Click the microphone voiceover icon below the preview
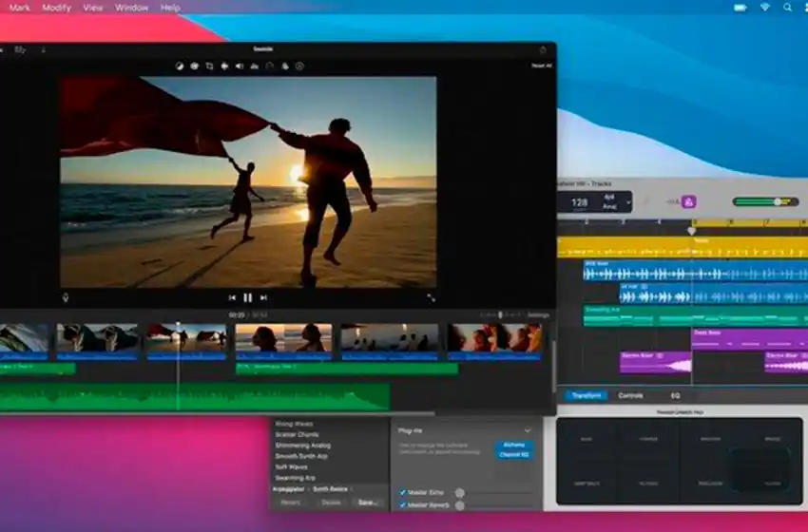Screen dimensions: 808x532 66,297
